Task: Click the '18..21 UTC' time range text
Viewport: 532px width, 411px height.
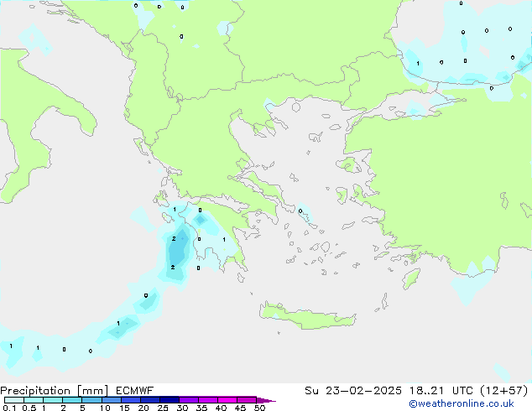Action: click(441, 391)
